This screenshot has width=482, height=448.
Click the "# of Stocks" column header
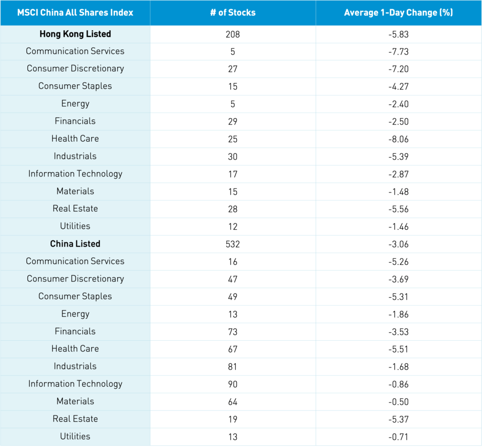pyautogui.click(x=233, y=13)
